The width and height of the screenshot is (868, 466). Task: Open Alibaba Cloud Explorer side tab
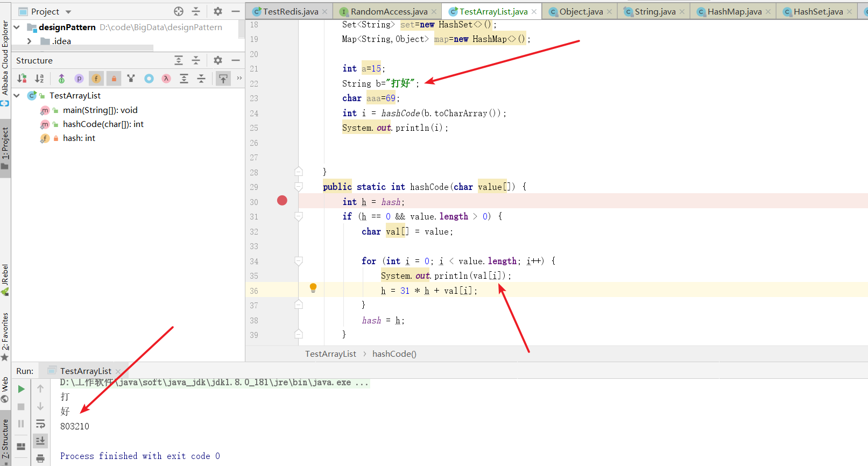click(x=5, y=63)
